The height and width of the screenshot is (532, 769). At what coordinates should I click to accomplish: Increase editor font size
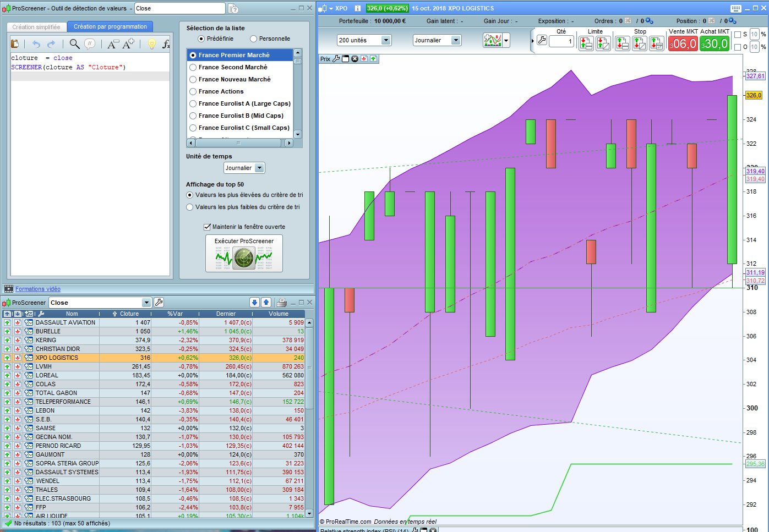click(x=128, y=44)
